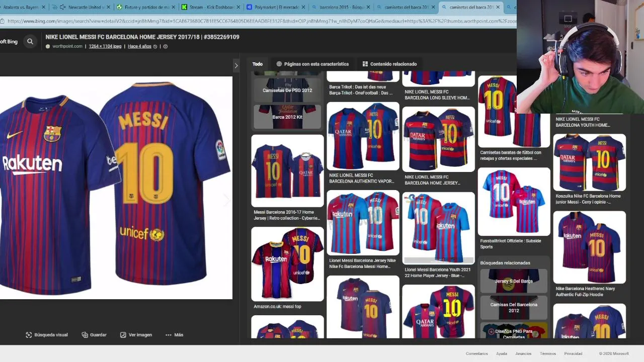
Task: Visit worthpoint.com source link
Action: 67,46
